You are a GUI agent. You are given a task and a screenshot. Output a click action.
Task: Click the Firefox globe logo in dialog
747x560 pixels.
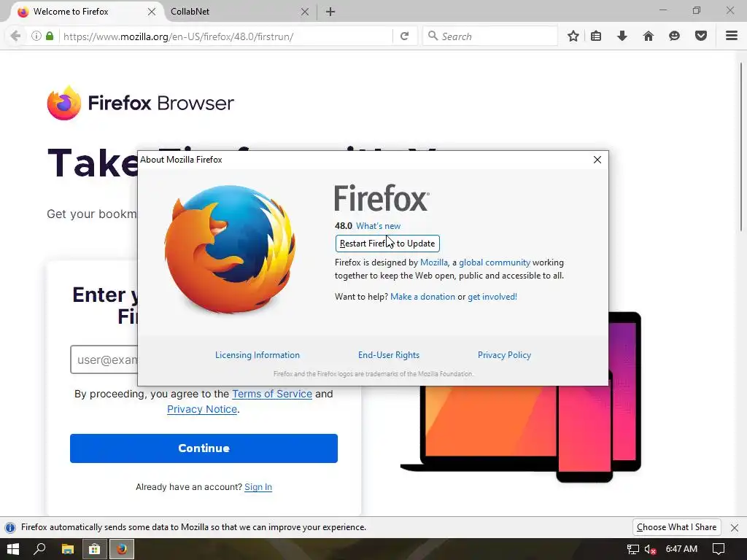coord(230,249)
